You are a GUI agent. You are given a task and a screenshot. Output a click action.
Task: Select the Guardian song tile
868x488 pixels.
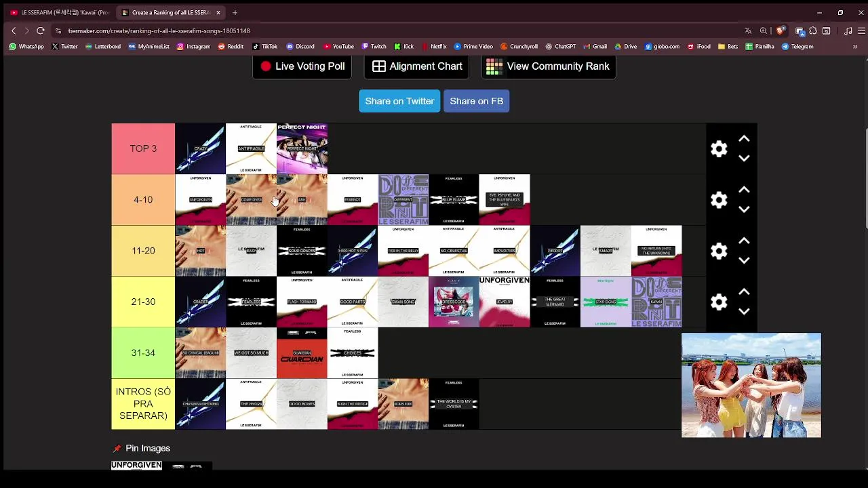pos(302,352)
